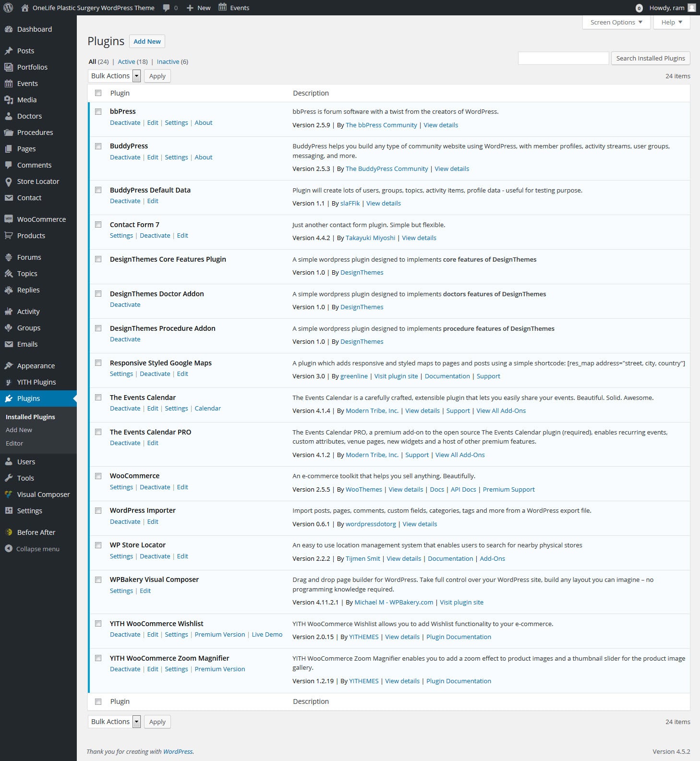Screen dimensions: 700x761
Task: Click the Add New button beside Plugins heading
Action: (x=147, y=41)
